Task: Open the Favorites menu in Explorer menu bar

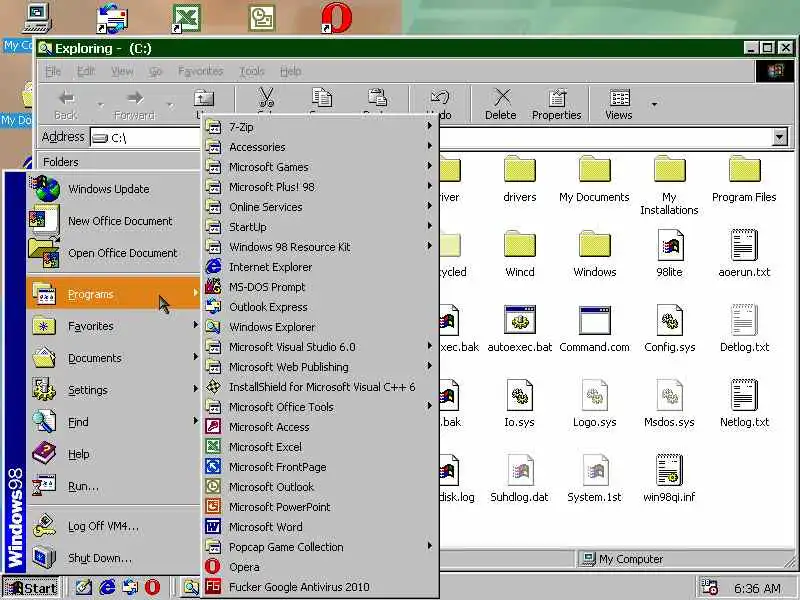Action: pyautogui.click(x=201, y=71)
